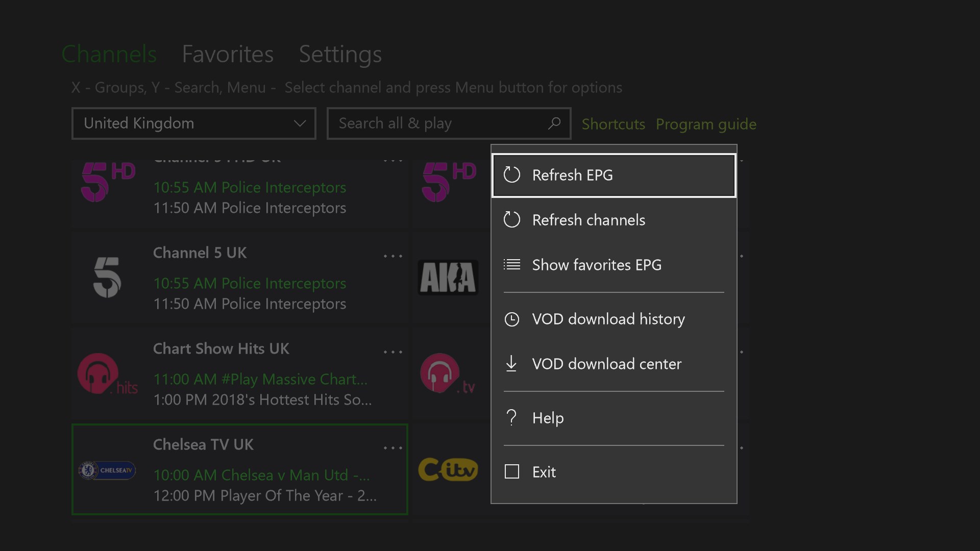The image size is (980, 551).
Task: Click the VOD download history clock icon
Action: [511, 319]
